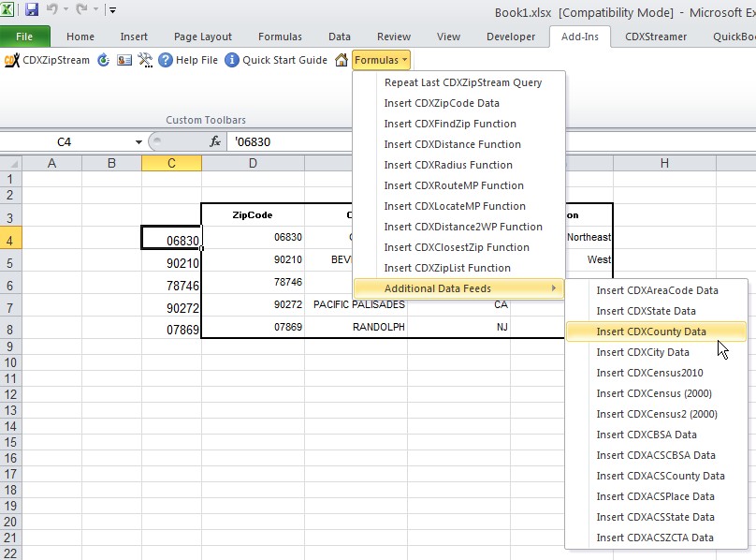
Task: Click the home icon in the CDX toolbar
Action: [342, 60]
